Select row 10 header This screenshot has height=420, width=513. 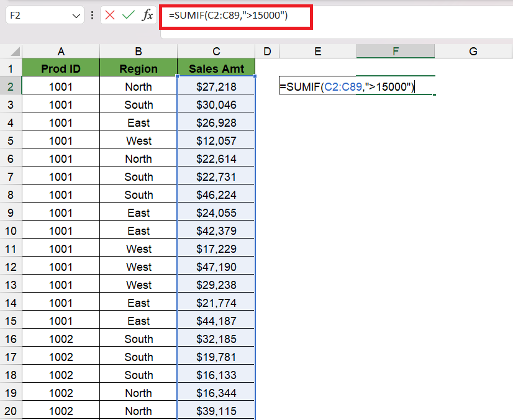(x=11, y=231)
